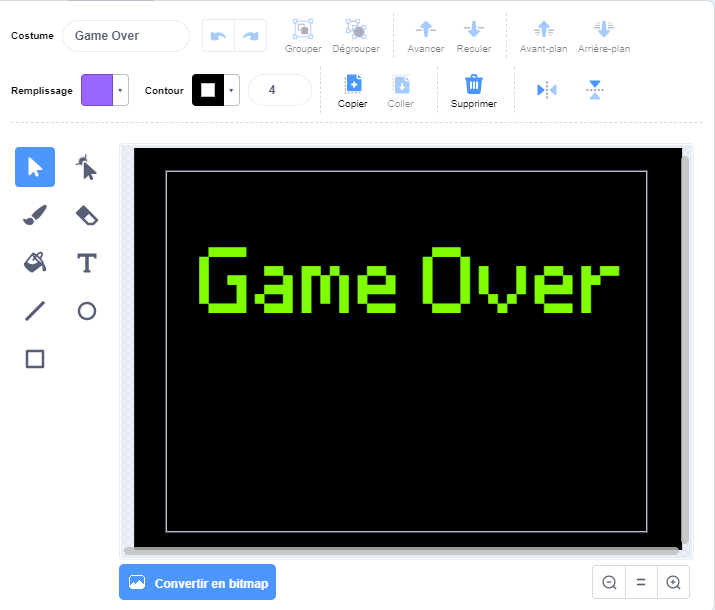The height and width of the screenshot is (610, 715).
Task: Activate the Fill bucket tool
Action: point(35,263)
